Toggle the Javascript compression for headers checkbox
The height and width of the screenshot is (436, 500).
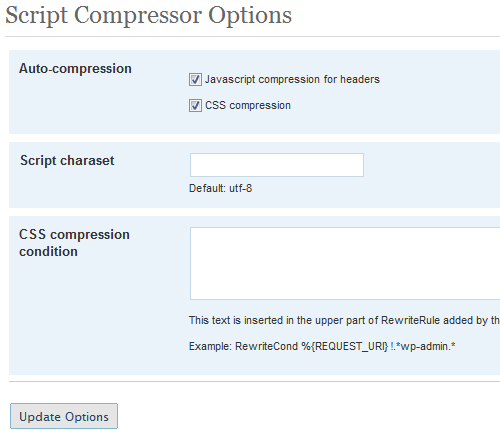click(x=195, y=80)
